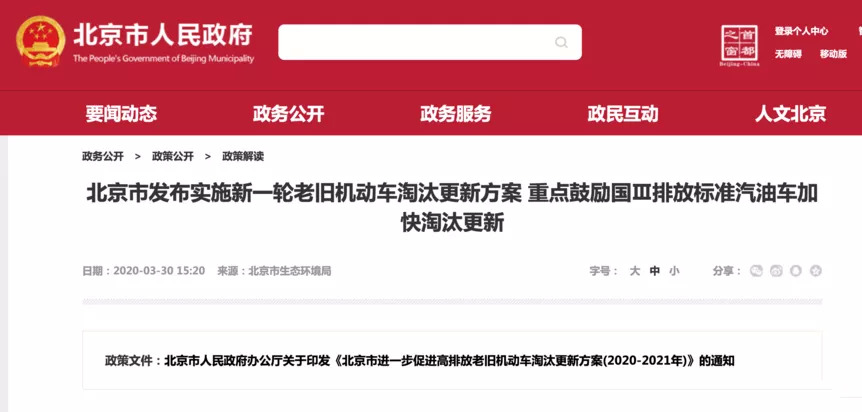Open the 政务服务 navigation menu
The width and height of the screenshot is (862, 412).
click(456, 114)
